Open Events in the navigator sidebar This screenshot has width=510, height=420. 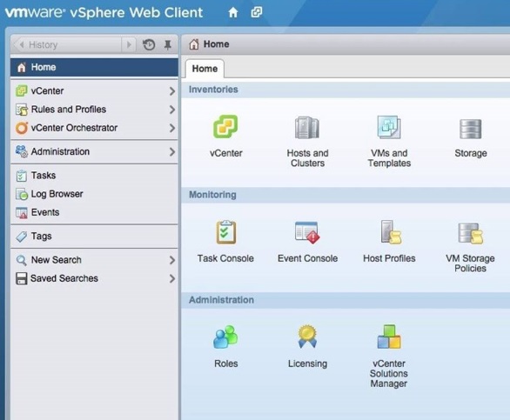pyautogui.click(x=94, y=212)
